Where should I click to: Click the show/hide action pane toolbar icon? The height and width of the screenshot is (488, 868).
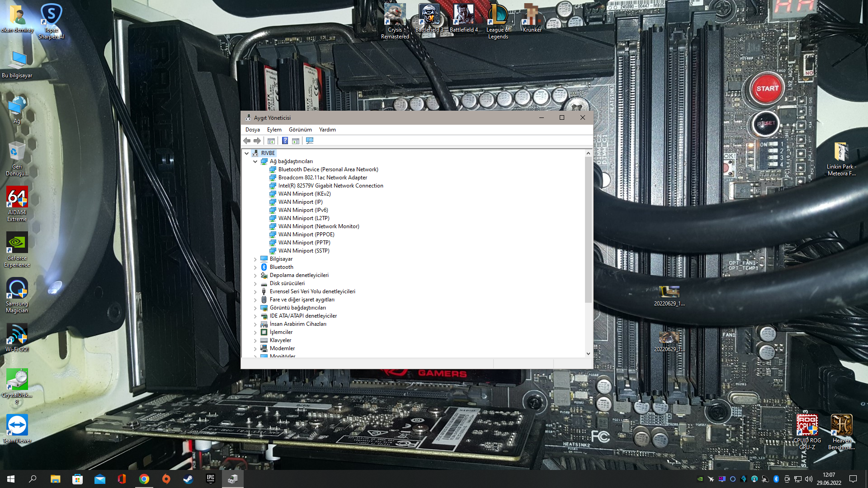296,141
